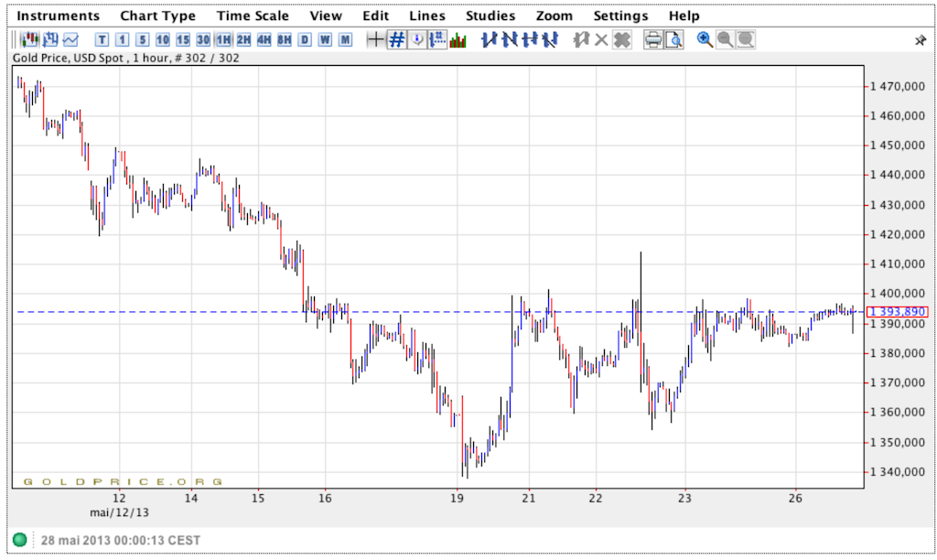Show the volume bars indicator
The width and height of the screenshot is (937, 560).
[458, 39]
